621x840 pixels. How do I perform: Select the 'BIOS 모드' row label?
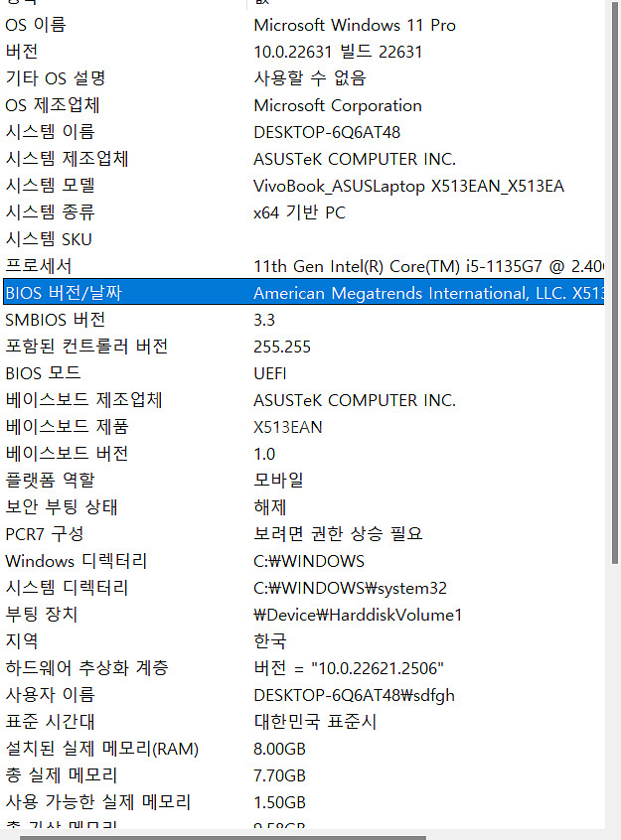pyautogui.click(x=43, y=373)
